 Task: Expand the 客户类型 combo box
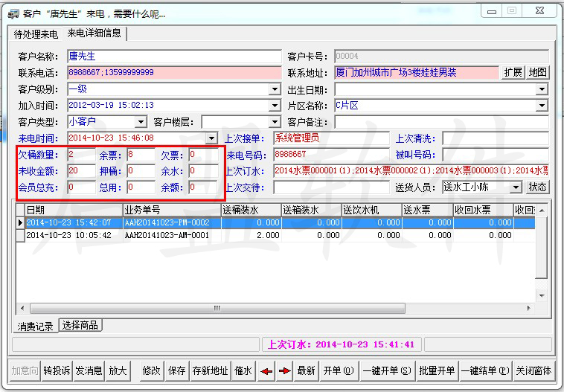(141, 122)
